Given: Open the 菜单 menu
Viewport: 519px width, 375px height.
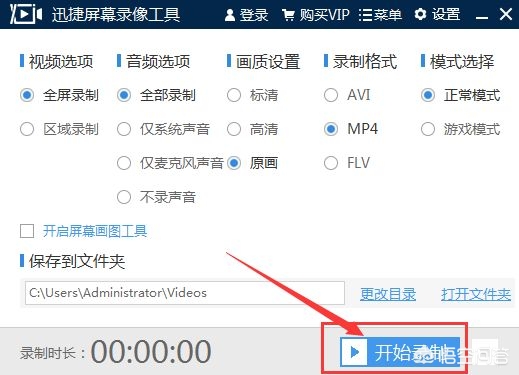Looking at the screenshot, I should (x=380, y=15).
